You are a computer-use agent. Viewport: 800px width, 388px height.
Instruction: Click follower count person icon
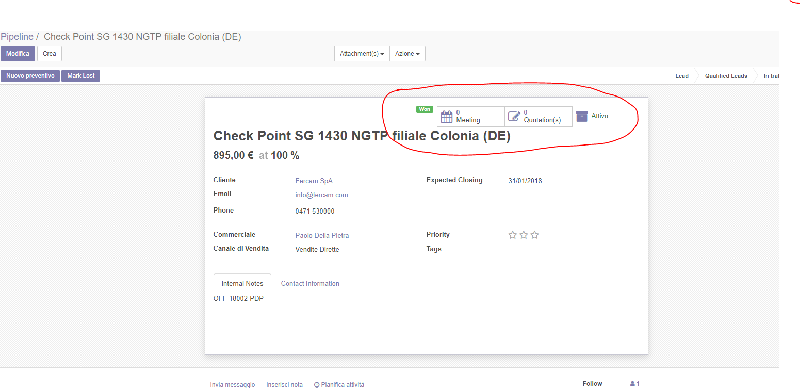point(635,383)
